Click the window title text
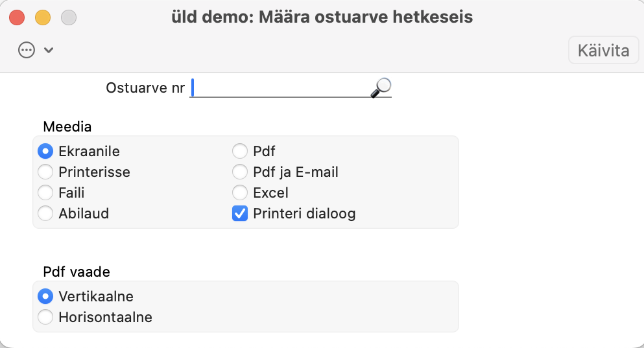The image size is (644, 348). click(322, 17)
